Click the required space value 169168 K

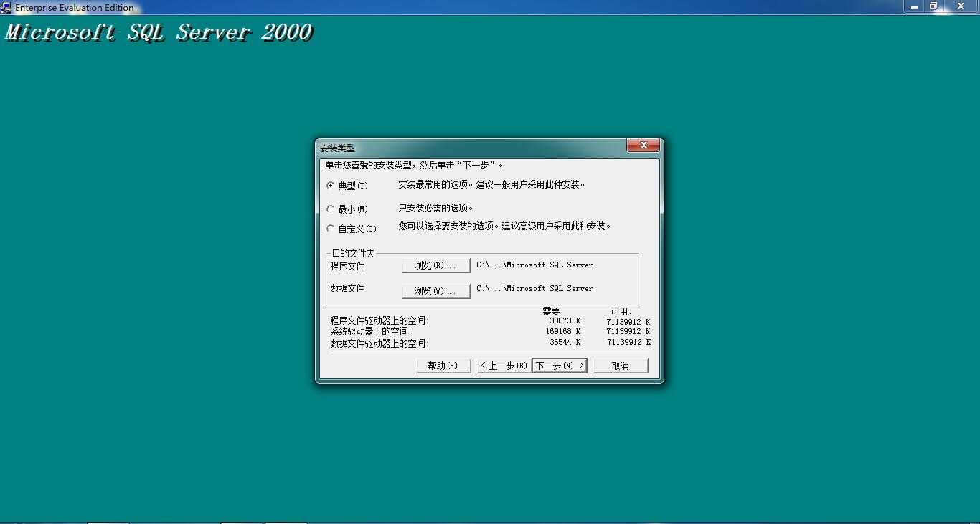pos(563,331)
